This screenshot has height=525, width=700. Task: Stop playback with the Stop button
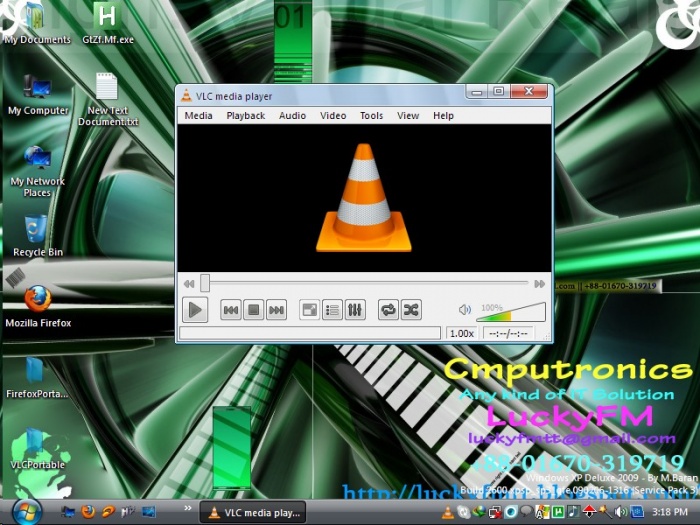(254, 310)
